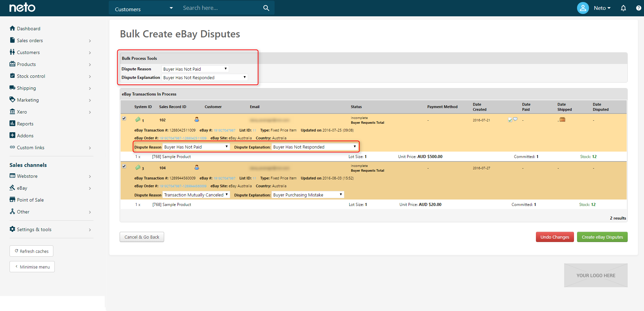
Task: Click the Date Created column header
Action: (x=480, y=107)
